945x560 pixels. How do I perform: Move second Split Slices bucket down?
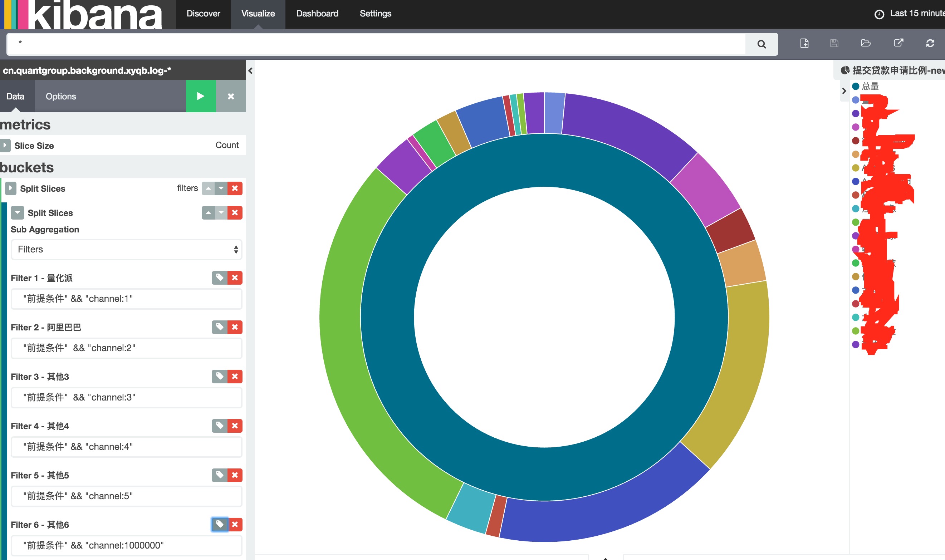pos(221,213)
